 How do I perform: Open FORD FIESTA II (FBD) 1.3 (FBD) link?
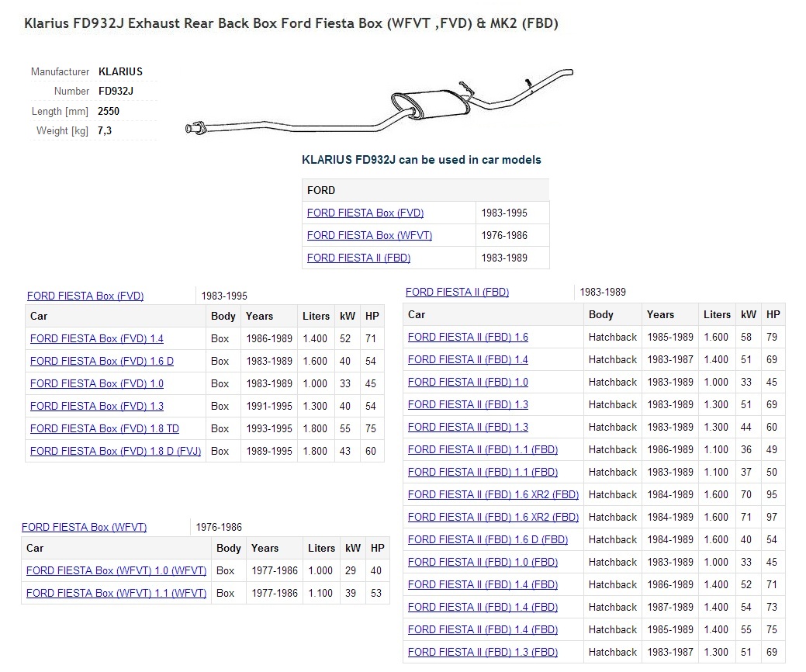coord(483,653)
